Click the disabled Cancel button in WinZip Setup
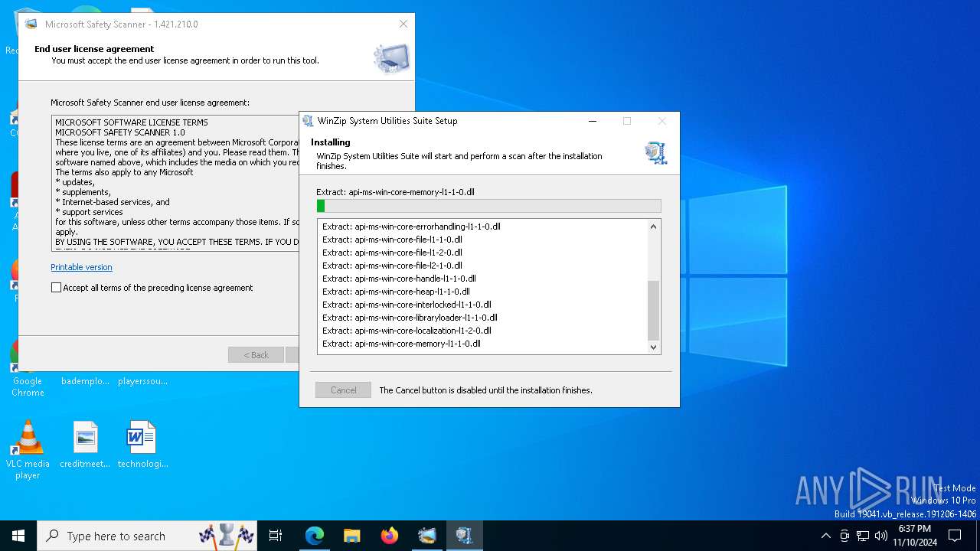This screenshot has width=980, height=551. (x=343, y=390)
